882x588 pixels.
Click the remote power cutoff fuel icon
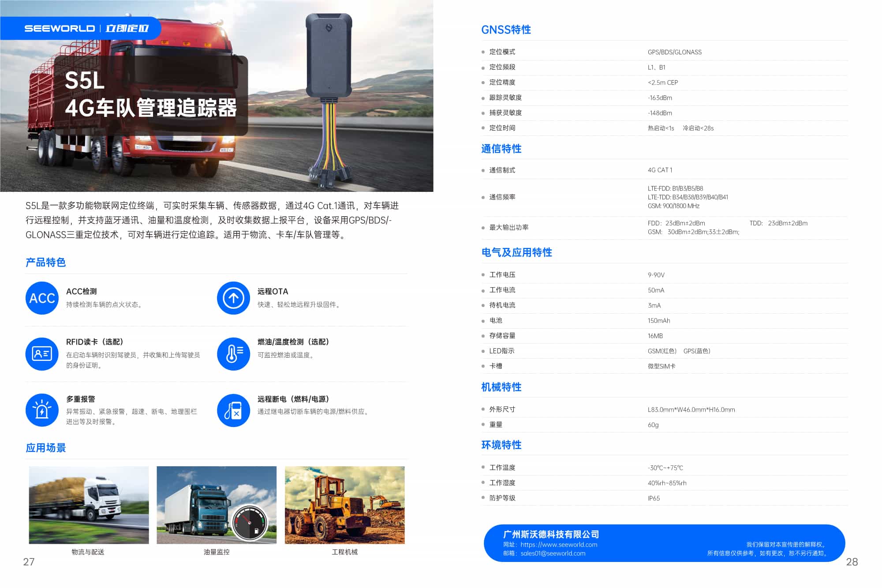pyautogui.click(x=233, y=410)
